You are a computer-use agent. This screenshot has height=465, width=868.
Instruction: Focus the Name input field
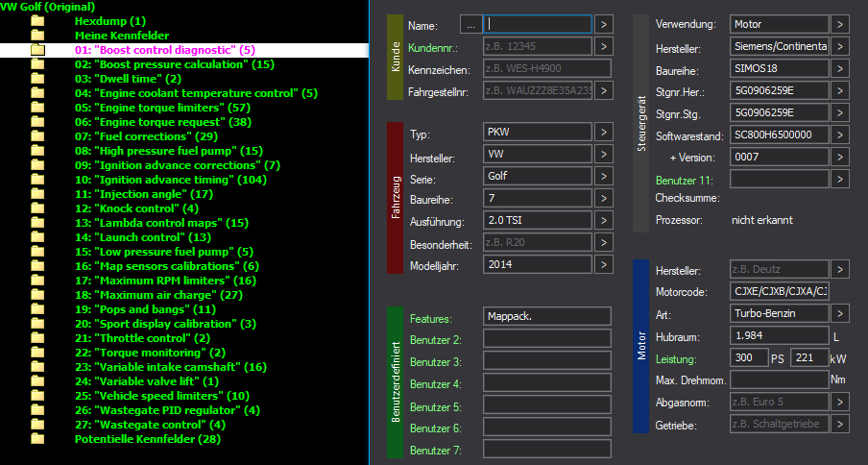(538, 24)
